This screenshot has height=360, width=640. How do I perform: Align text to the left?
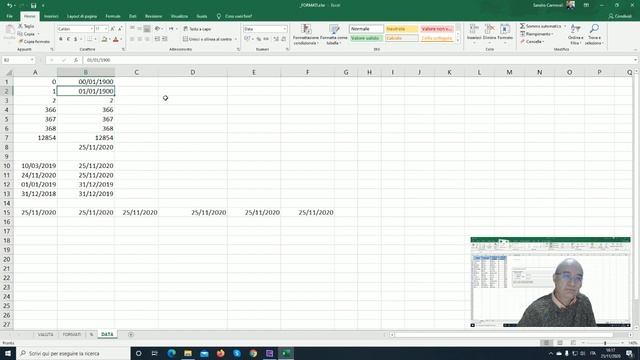tap(132, 39)
